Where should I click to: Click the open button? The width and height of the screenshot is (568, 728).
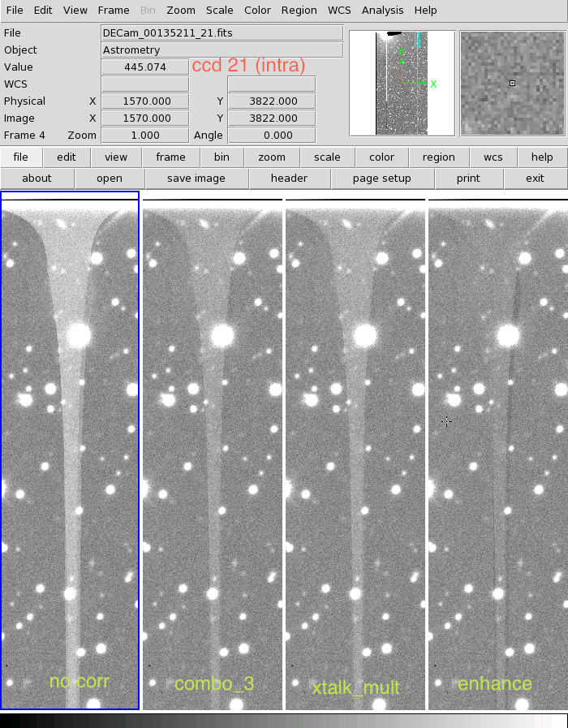(x=110, y=179)
